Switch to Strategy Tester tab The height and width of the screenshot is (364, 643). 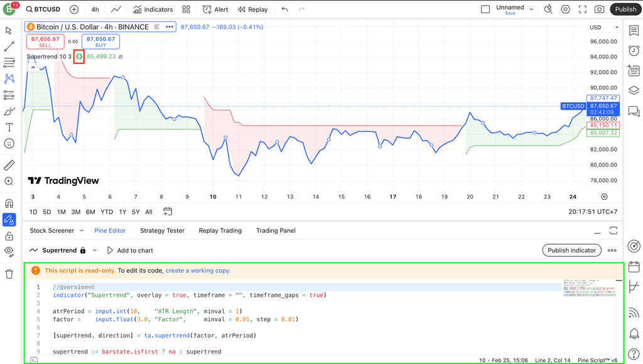(162, 230)
